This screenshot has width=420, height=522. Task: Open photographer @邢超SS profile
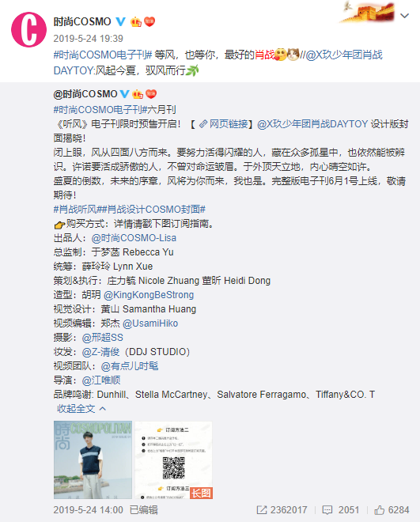(x=103, y=338)
